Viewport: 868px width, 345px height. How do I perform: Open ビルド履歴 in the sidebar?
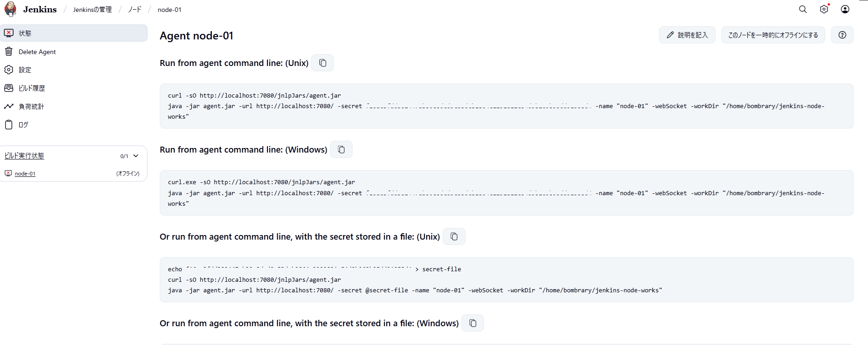32,88
